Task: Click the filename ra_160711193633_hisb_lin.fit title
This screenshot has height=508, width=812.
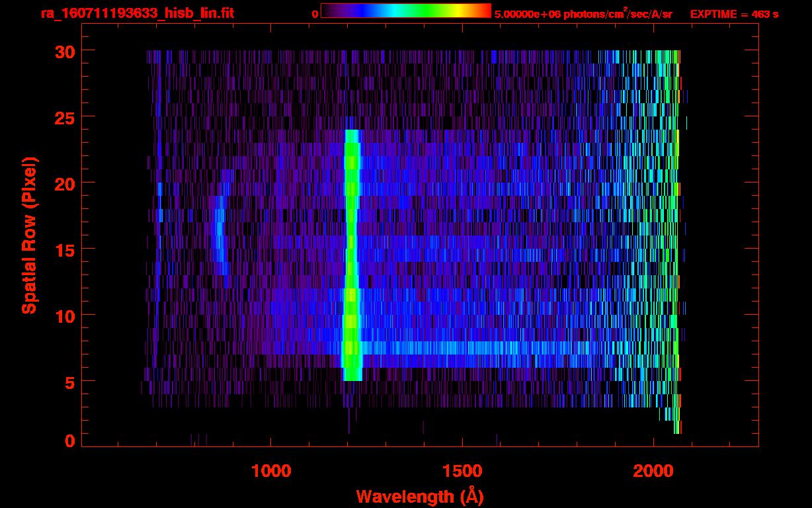Action: (x=137, y=13)
